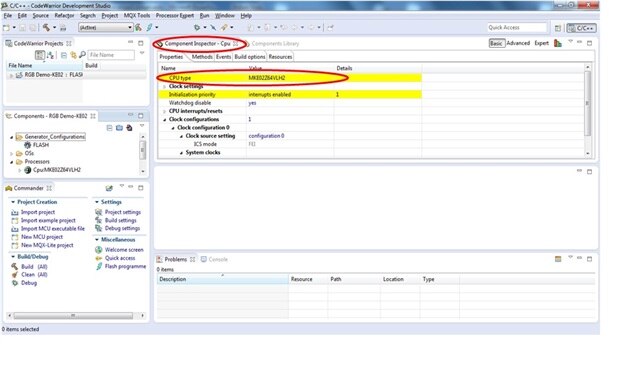Image resolution: width=620 pixels, height=370 pixels.
Task: Switch to the Build options tab
Action: (x=250, y=57)
